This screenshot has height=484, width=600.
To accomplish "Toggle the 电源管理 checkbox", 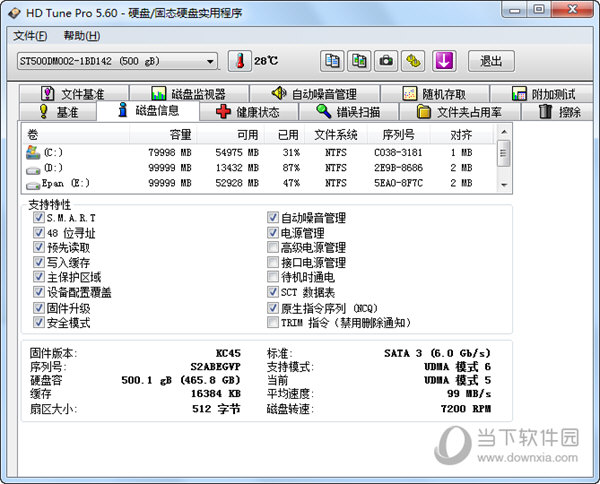I will (272, 233).
